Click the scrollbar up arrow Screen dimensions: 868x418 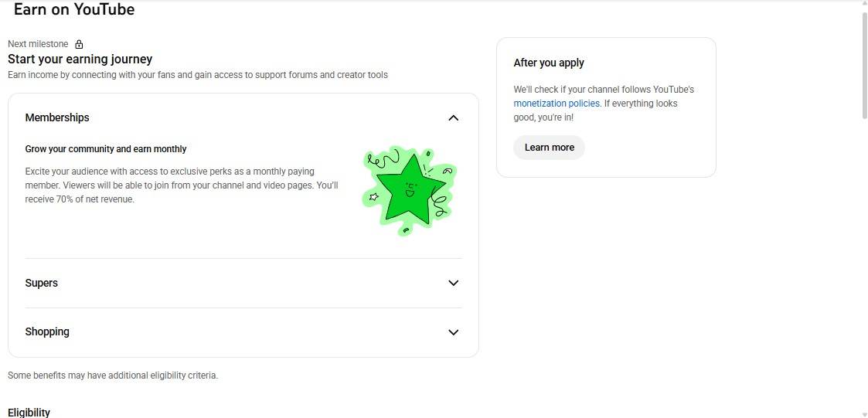[x=863, y=5]
